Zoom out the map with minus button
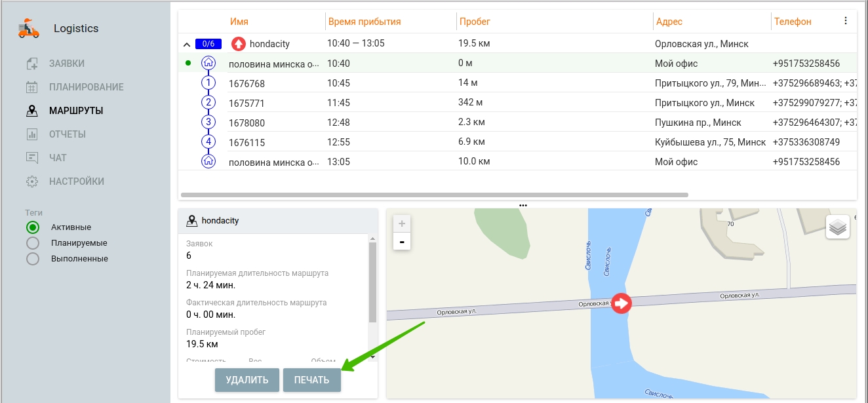 (402, 242)
